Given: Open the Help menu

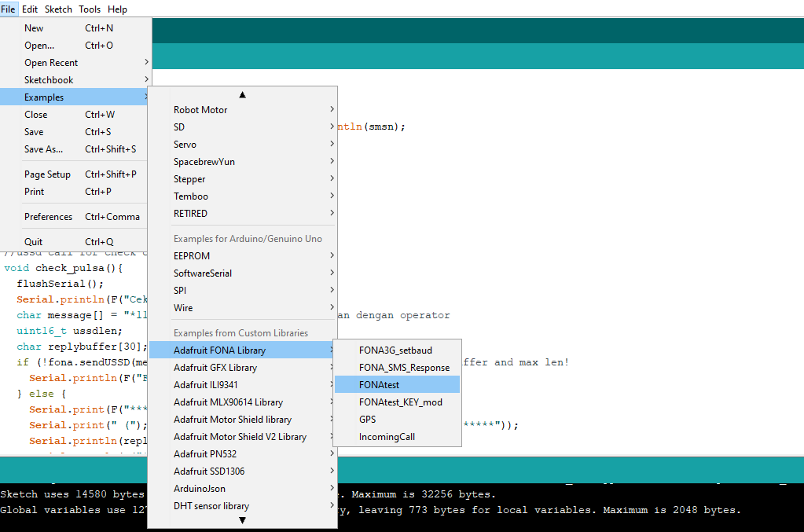Looking at the screenshot, I should [x=118, y=9].
